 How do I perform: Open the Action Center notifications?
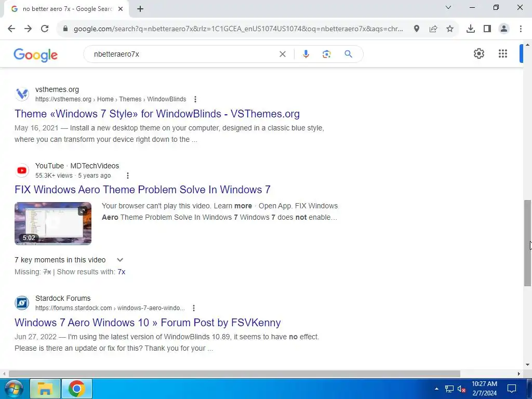(512, 389)
